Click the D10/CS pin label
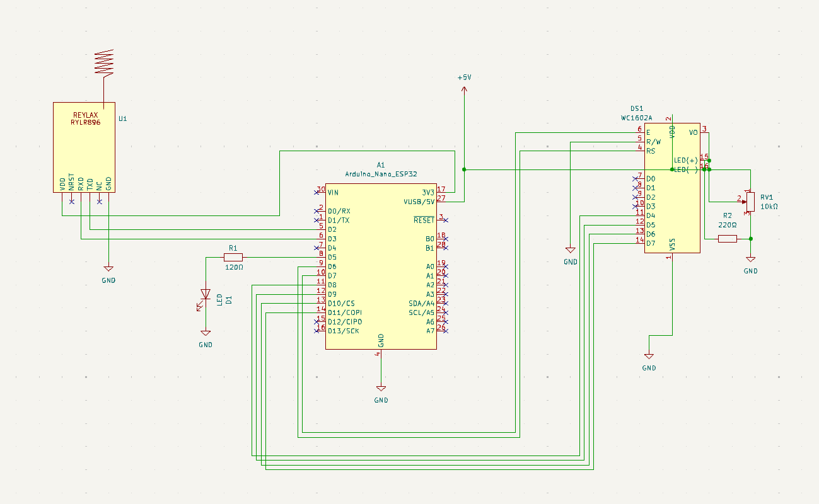 (x=341, y=303)
